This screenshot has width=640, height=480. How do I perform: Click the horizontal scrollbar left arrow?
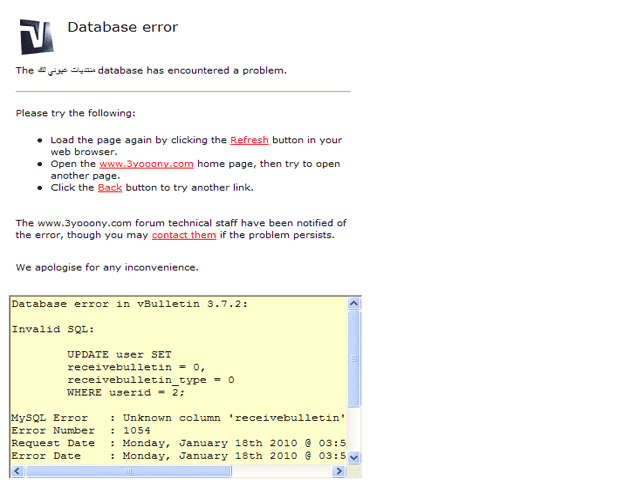[x=16, y=471]
